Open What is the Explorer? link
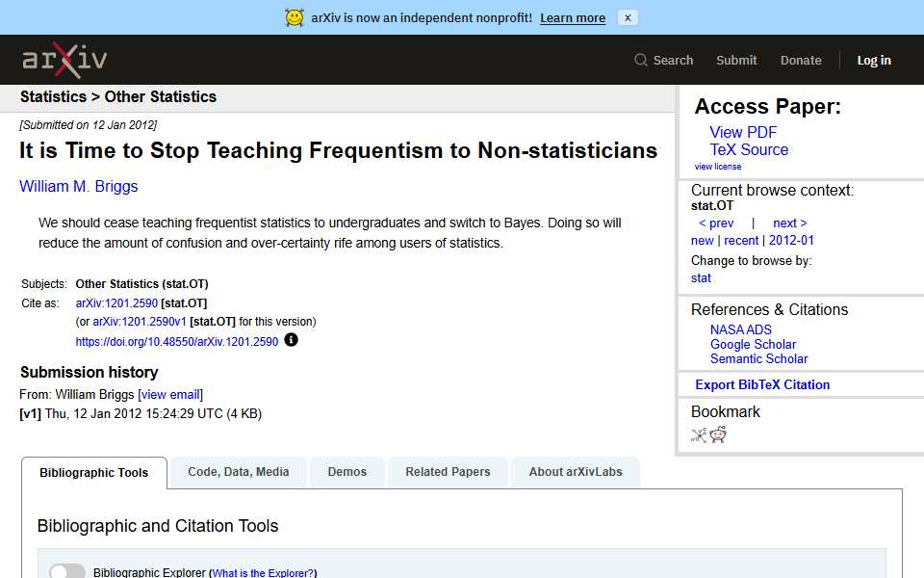Image resolution: width=924 pixels, height=578 pixels. click(263, 572)
